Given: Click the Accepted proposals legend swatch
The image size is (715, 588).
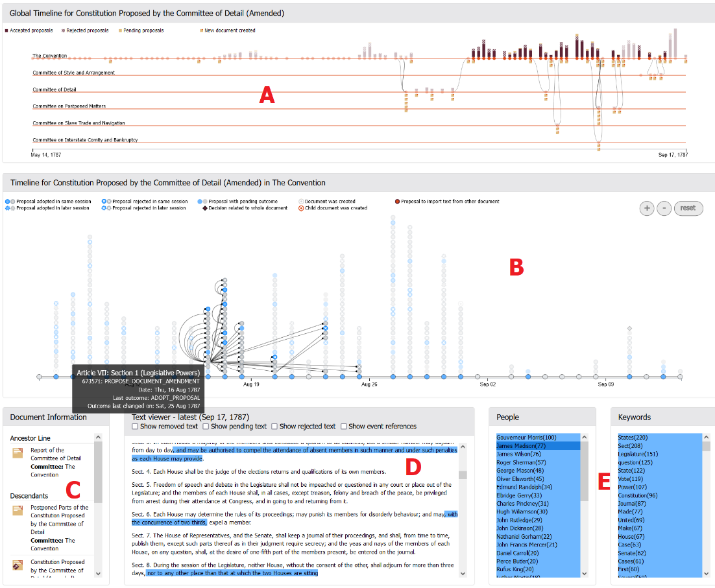Looking at the screenshot, I should [6, 30].
